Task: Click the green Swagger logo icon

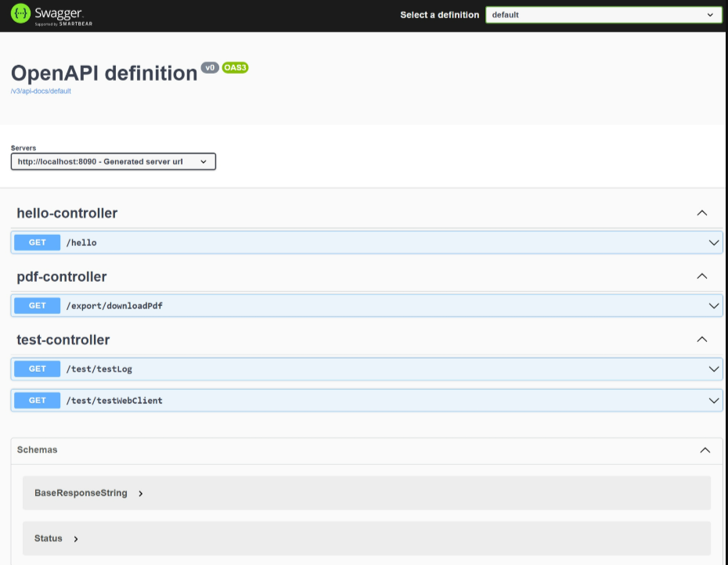Action: [20, 14]
